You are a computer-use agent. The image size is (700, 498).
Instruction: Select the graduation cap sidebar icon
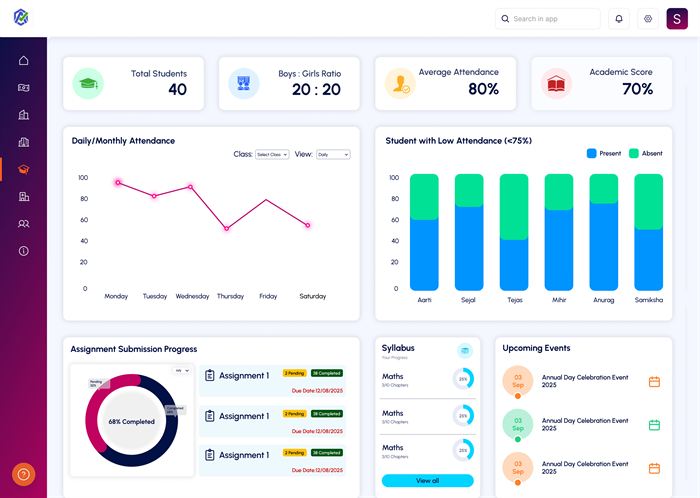click(23, 169)
